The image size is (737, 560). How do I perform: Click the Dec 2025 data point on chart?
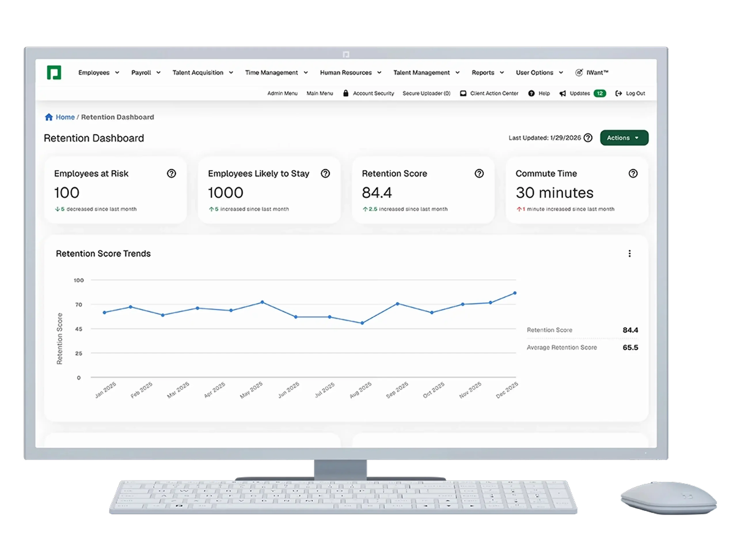(515, 293)
